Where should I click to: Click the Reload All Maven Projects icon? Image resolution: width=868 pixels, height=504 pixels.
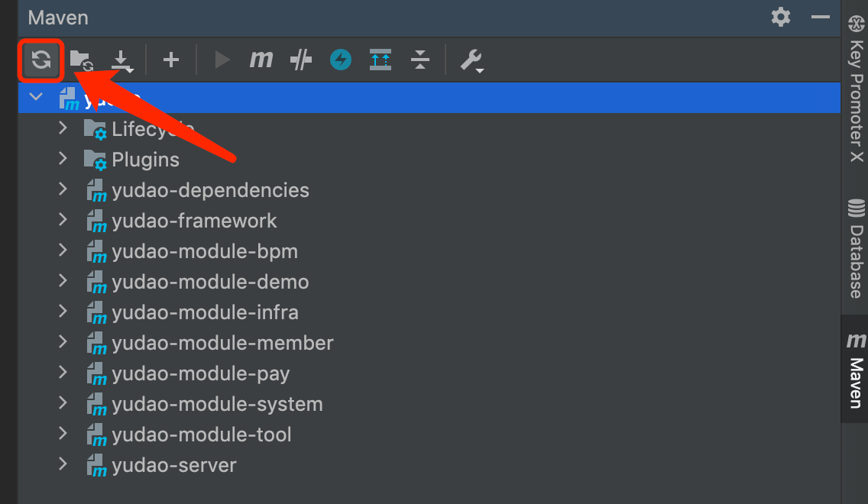point(41,60)
